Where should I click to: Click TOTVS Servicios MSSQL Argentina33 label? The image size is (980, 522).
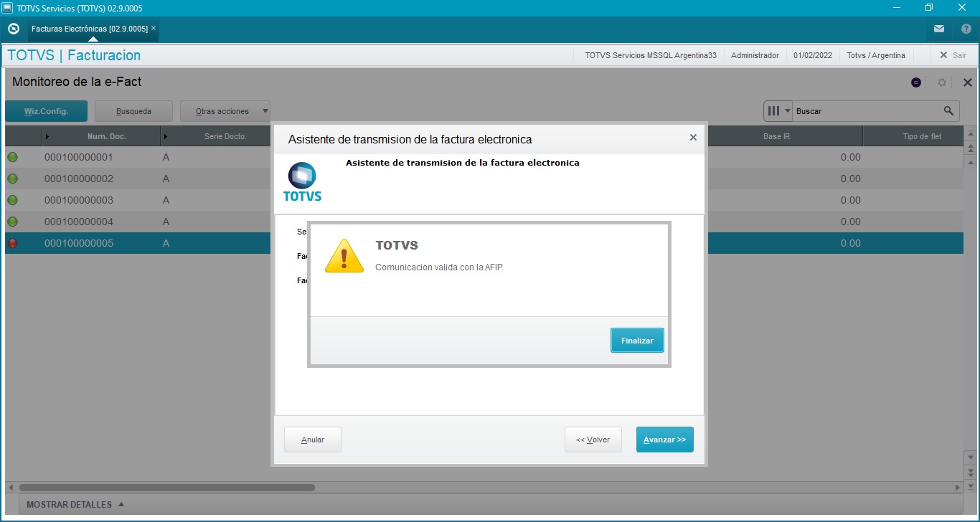[651, 55]
